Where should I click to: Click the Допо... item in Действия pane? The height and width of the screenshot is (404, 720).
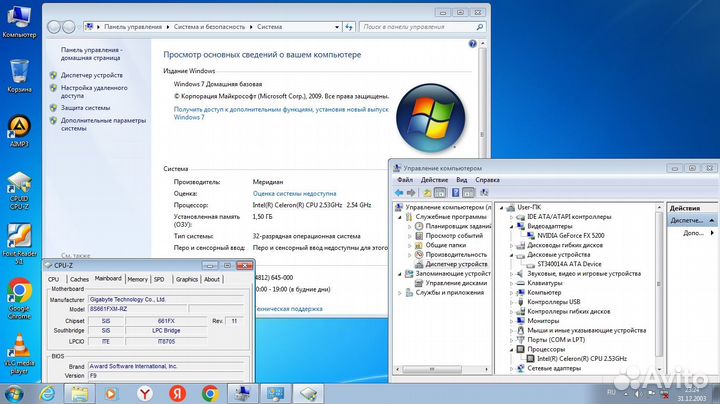pos(692,233)
